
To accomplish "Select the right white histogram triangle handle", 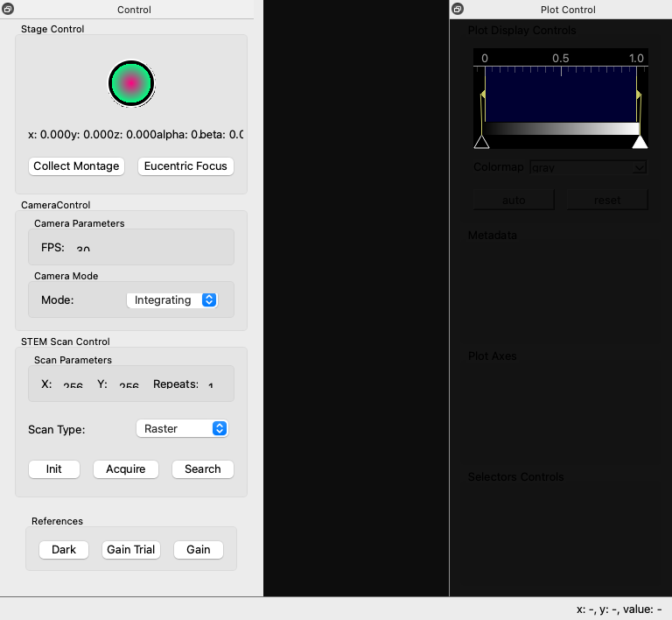I will (640, 142).
